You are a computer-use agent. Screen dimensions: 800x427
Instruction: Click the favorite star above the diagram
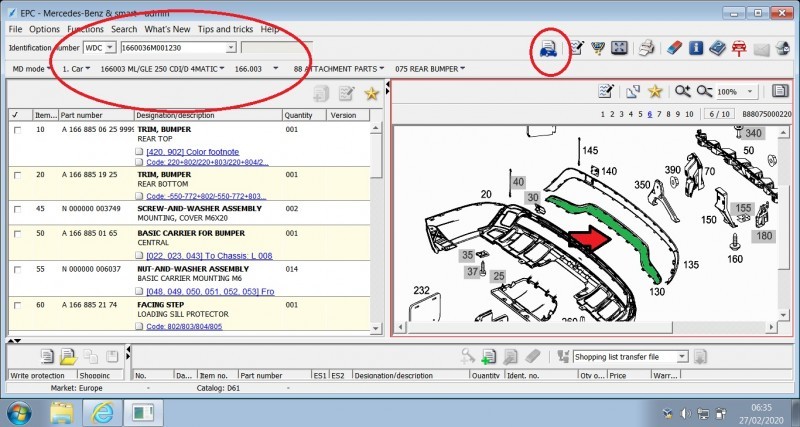(x=655, y=91)
